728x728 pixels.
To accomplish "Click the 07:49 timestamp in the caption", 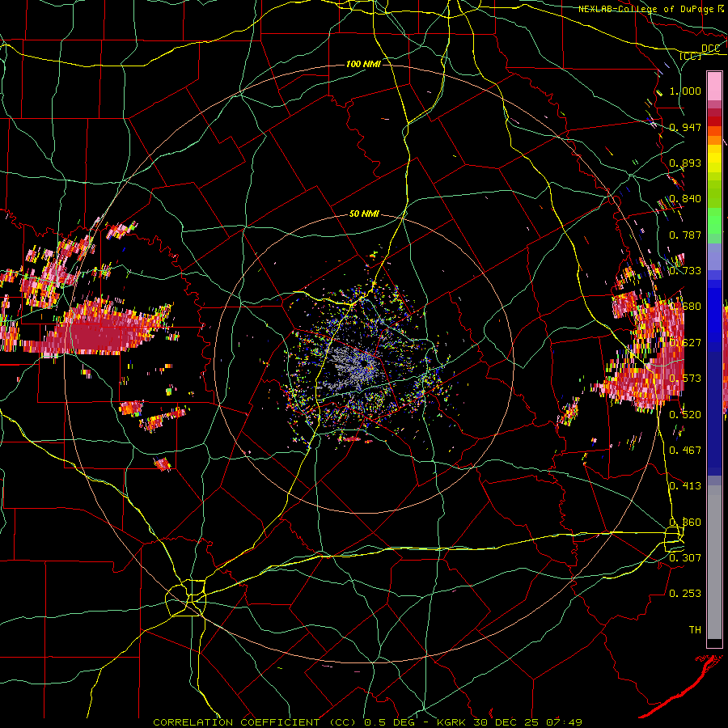I will click(563, 722).
